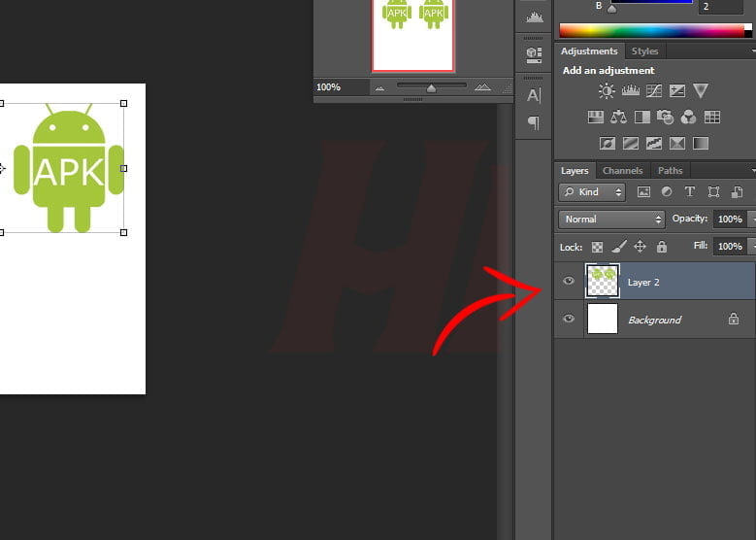Add a Color Lookup adjustment
Image resolution: width=756 pixels, height=540 pixels.
point(712,117)
